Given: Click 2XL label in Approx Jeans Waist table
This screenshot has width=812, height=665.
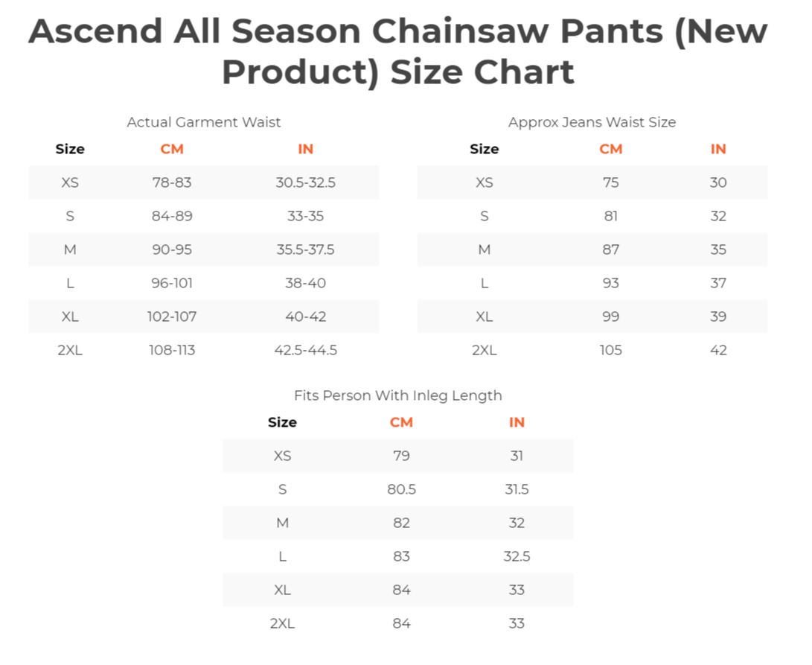Looking at the screenshot, I should tap(484, 350).
